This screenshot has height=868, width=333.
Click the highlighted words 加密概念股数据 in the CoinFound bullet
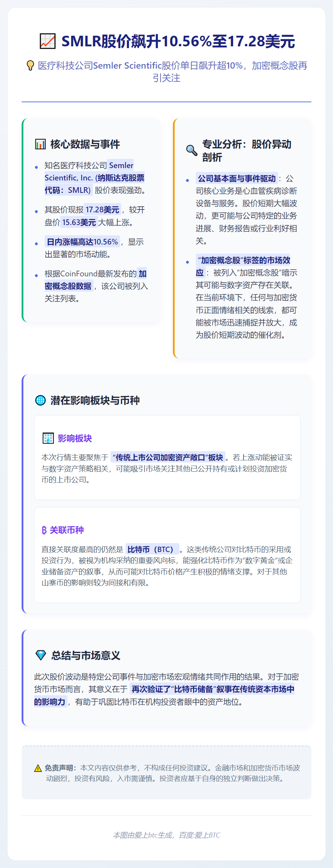(96, 280)
